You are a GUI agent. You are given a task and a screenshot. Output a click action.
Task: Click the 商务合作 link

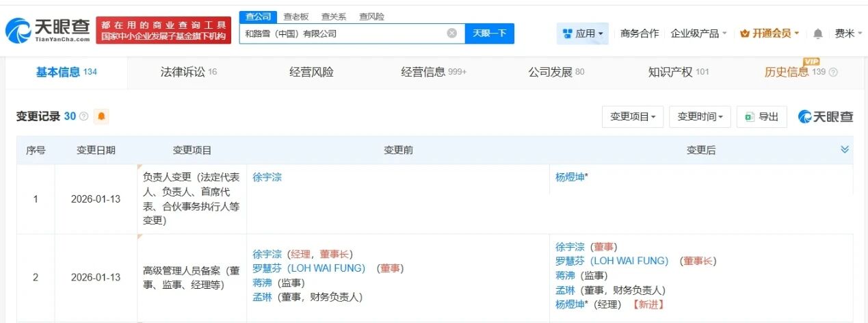pyautogui.click(x=640, y=33)
